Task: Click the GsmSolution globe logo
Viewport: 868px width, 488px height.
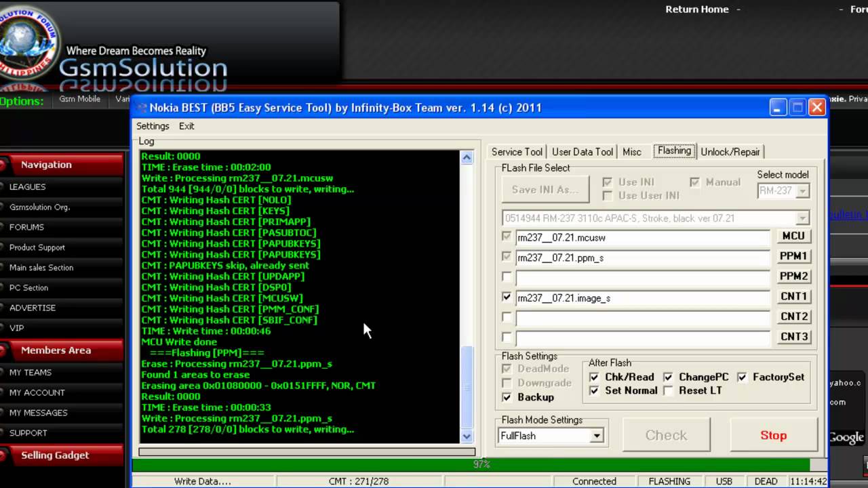Action: [x=28, y=42]
